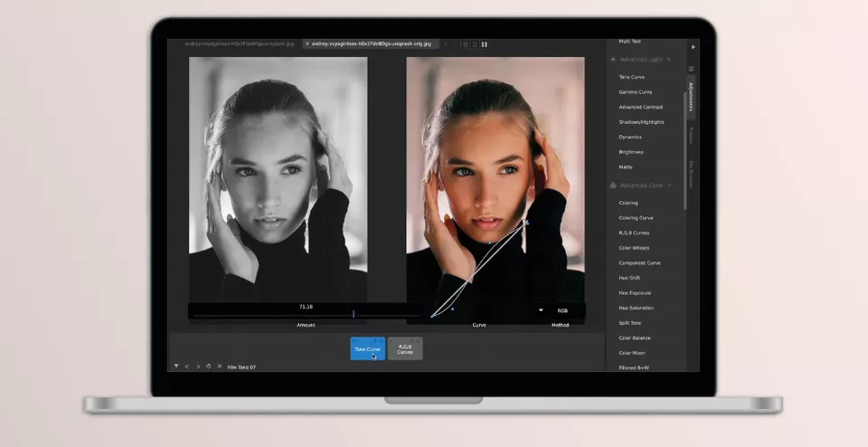Screen dimensions: 868x447
Task: Click the X icon next to Film Tone 07
Action: coord(219,366)
